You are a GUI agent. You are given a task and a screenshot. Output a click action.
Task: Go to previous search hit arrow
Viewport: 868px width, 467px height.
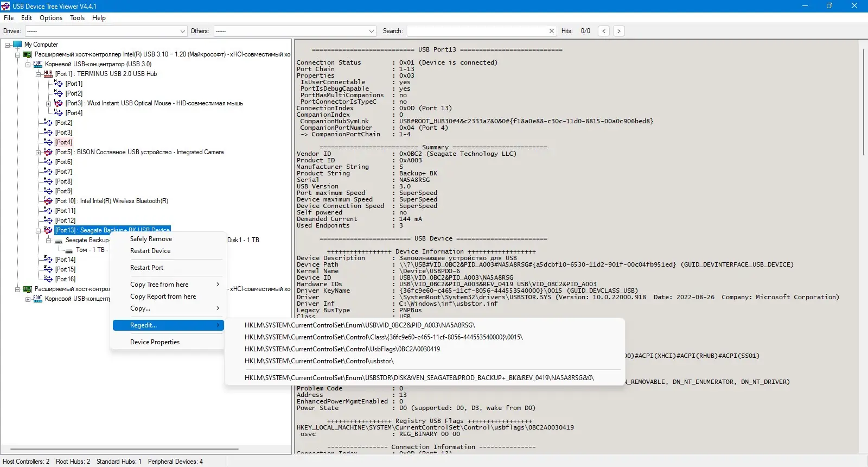coord(604,31)
